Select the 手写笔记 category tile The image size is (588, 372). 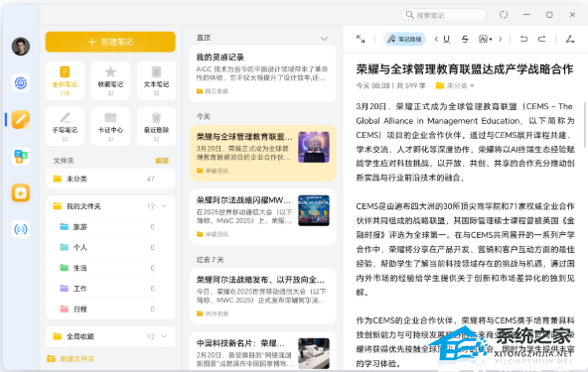(65, 126)
